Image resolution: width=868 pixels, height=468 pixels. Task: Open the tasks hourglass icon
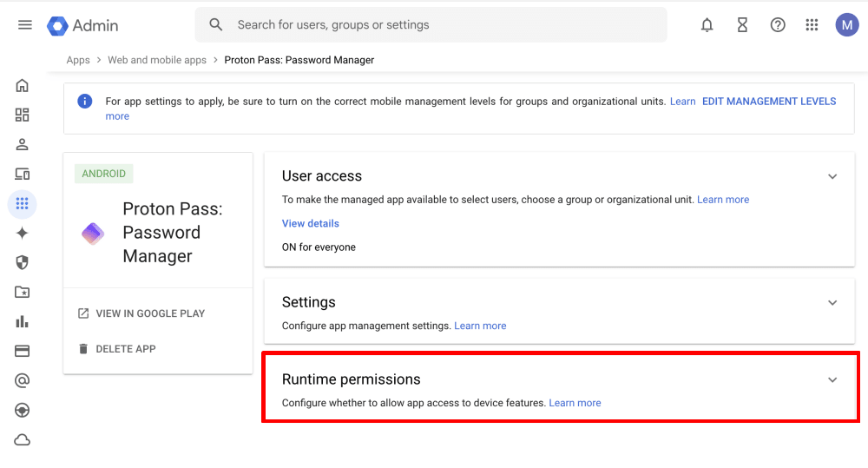(742, 25)
